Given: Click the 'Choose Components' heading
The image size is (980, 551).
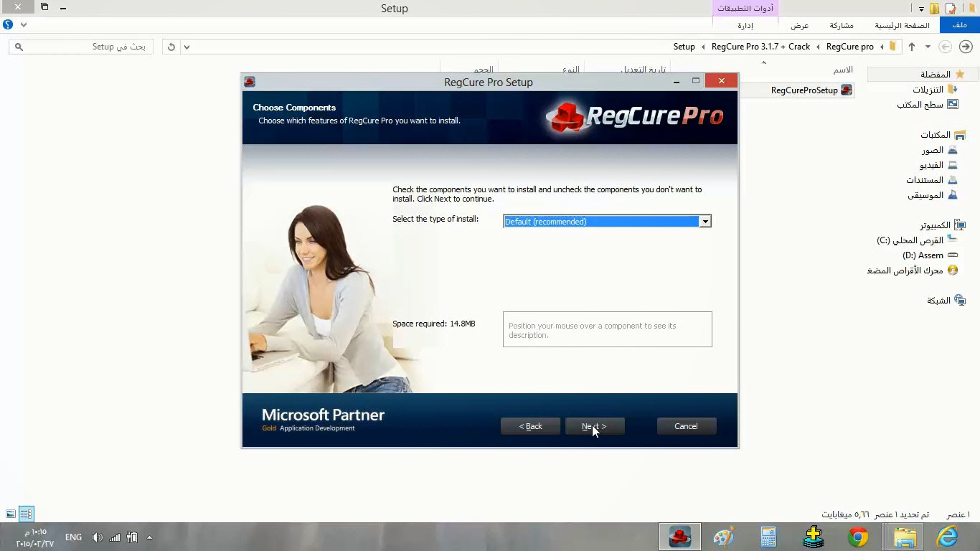Looking at the screenshot, I should click(294, 108).
